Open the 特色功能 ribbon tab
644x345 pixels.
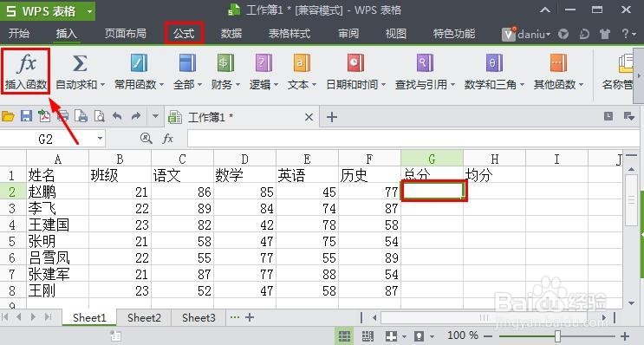coord(454,33)
